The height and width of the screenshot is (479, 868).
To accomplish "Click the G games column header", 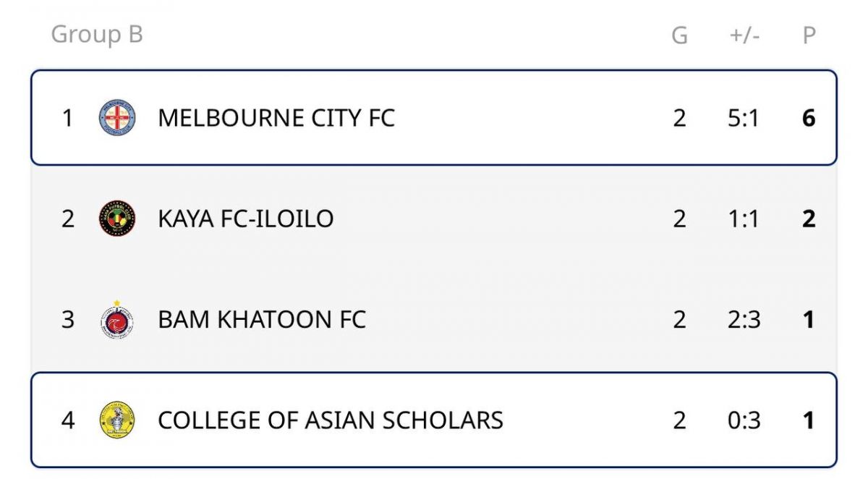I will click(679, 35).
